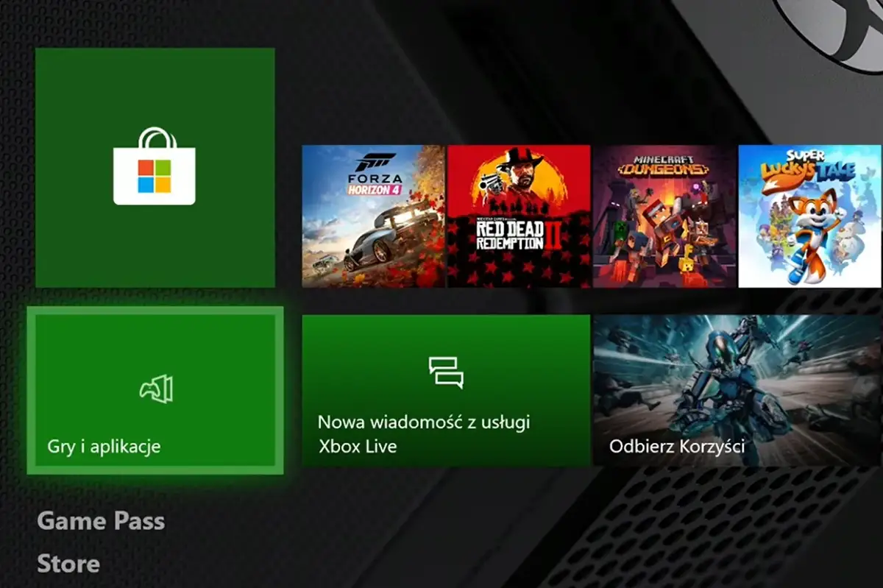Image resolution: width=883 pixels, height=588 pixels.
Task: Open the green Store tile icon area
Action: pyautogui.click(x=155, y=168)
